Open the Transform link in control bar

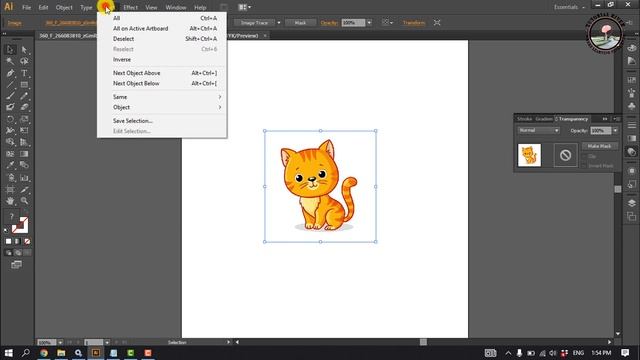414,23
